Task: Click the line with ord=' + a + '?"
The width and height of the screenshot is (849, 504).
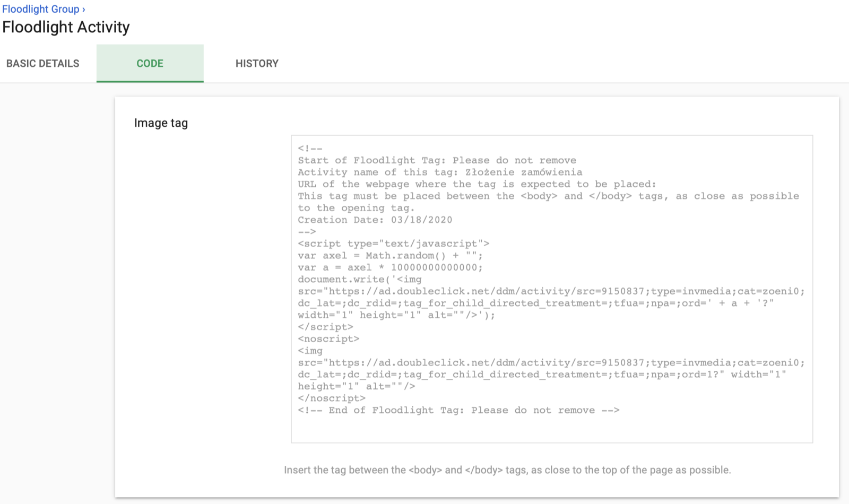Action: (536, 303)
